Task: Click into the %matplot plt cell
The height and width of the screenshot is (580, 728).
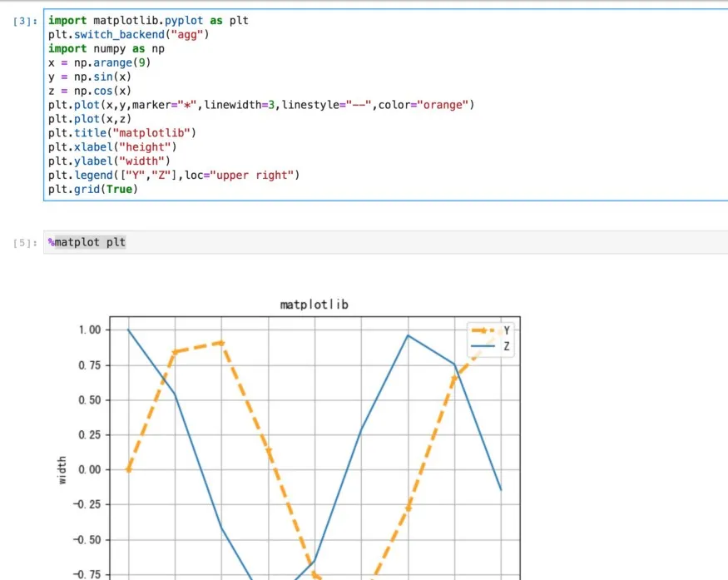Action: click(x=385, y=242)
